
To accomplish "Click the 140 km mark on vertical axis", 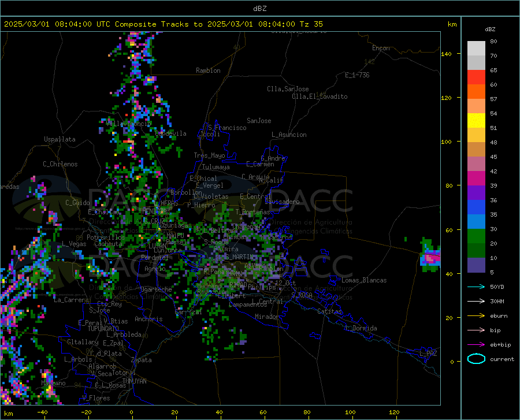I will (x=446, y=54).
